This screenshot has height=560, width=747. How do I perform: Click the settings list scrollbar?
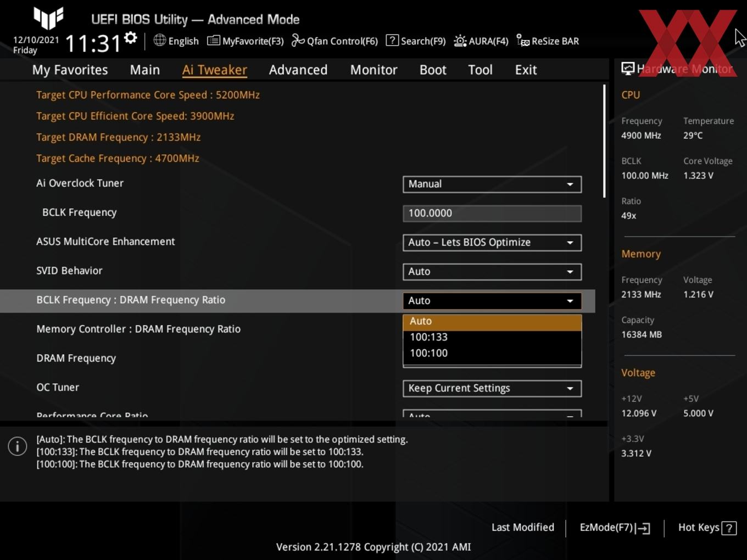pos(604,141)
